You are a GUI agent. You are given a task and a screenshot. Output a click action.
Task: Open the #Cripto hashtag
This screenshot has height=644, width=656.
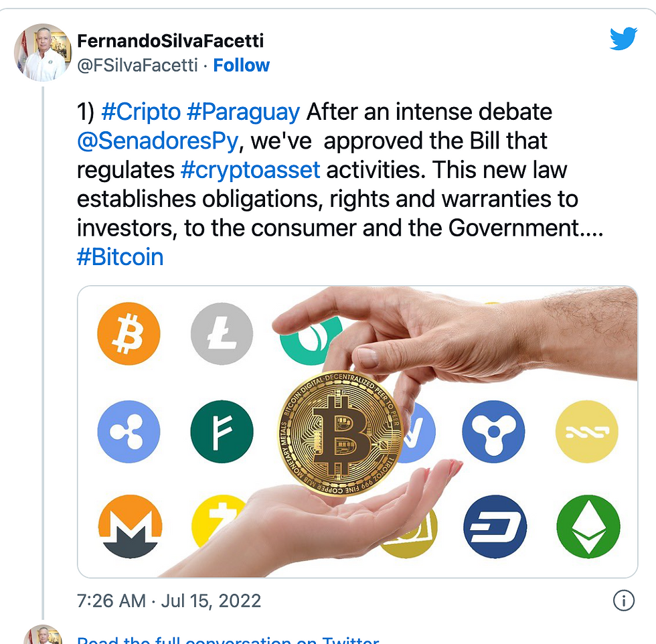point(141,112)
